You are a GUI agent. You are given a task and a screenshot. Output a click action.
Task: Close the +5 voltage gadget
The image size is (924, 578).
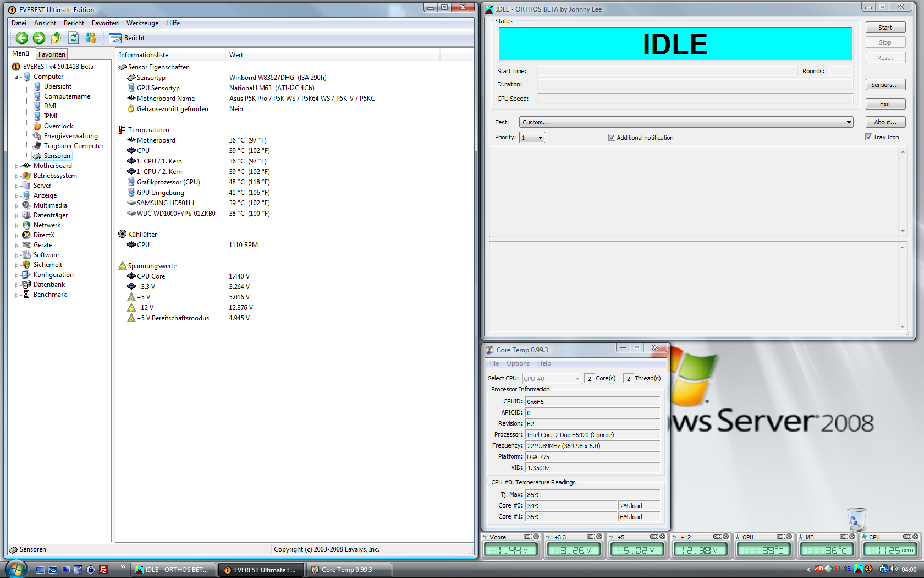click(663, 537)
